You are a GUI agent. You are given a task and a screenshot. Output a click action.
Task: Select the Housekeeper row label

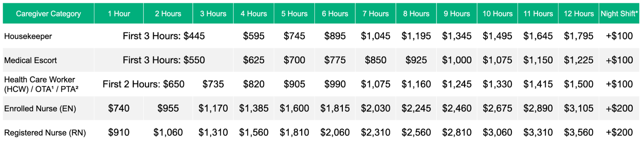28,36
